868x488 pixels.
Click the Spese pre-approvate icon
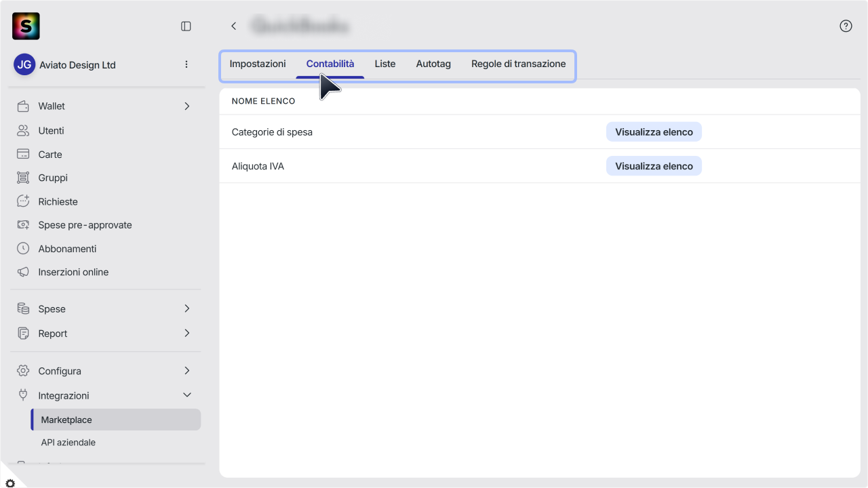[23, 225]
